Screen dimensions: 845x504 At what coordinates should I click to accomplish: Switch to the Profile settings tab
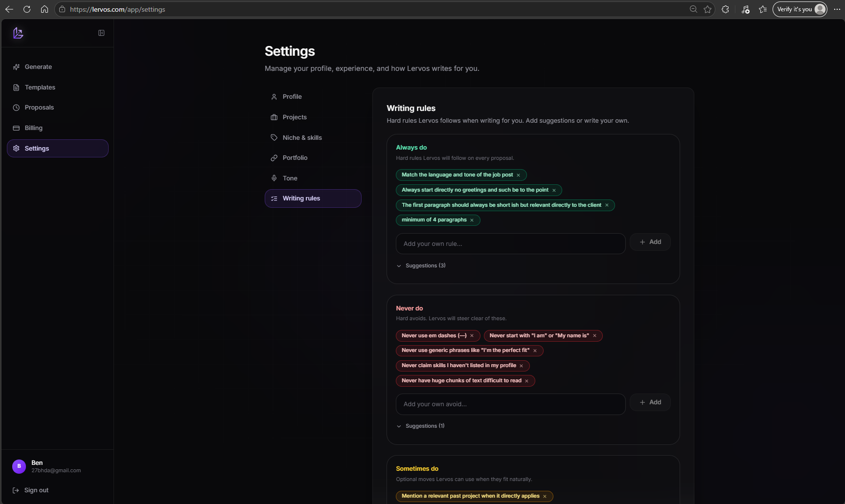[x=313, y=97]
